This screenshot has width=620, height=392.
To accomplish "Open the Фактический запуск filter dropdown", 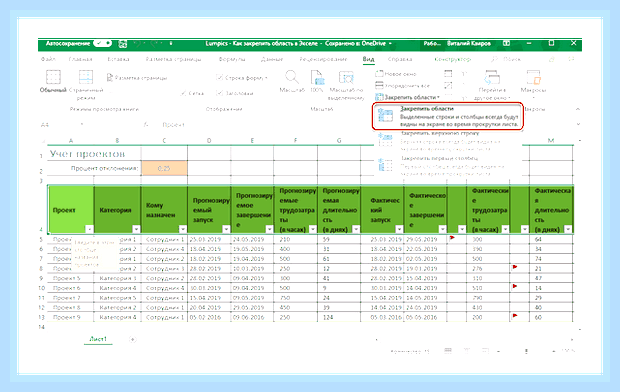I will 399,229.
